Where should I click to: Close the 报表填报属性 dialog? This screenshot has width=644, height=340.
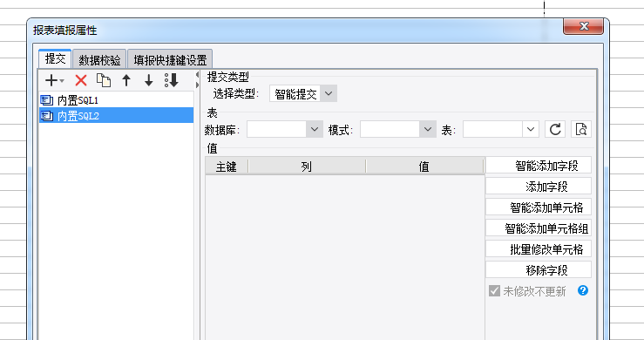tap(583, 26)
